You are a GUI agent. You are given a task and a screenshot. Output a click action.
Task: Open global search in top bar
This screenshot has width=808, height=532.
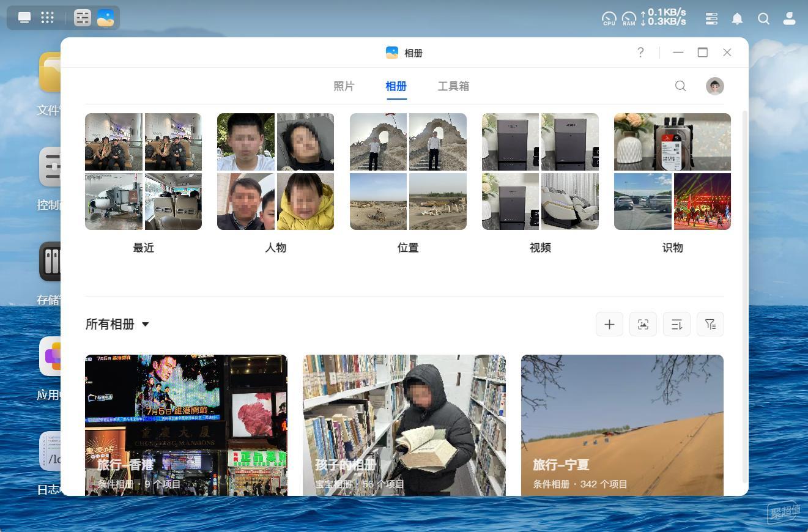click(763, 19)
